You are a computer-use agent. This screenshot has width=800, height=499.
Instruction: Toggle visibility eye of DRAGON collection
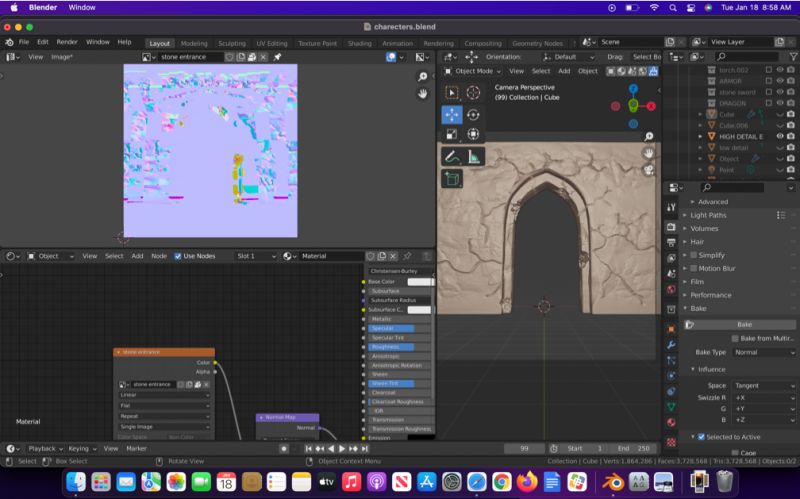(x=780, y=103)
